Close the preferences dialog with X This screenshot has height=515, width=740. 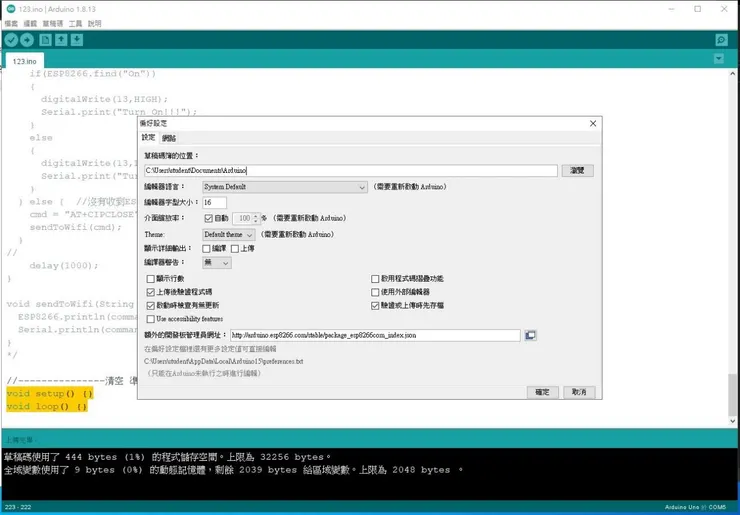[593, 123]
